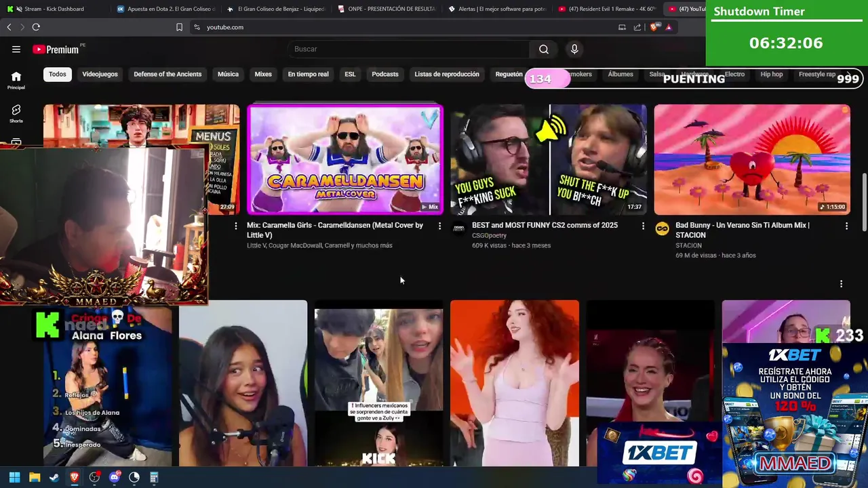Go forward with browser forward arrow
Screen dimensions: 868x488
[22, 27]
